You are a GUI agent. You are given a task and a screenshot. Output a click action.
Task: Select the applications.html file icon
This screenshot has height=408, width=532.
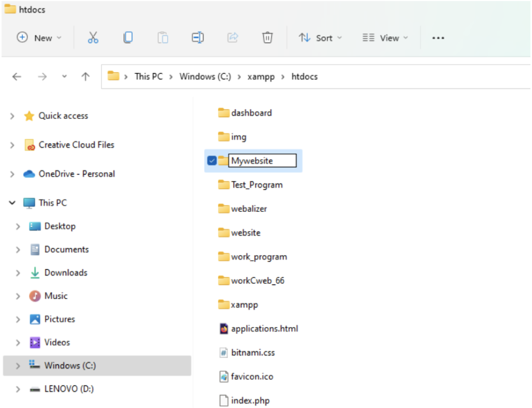(x=224, y=329)
